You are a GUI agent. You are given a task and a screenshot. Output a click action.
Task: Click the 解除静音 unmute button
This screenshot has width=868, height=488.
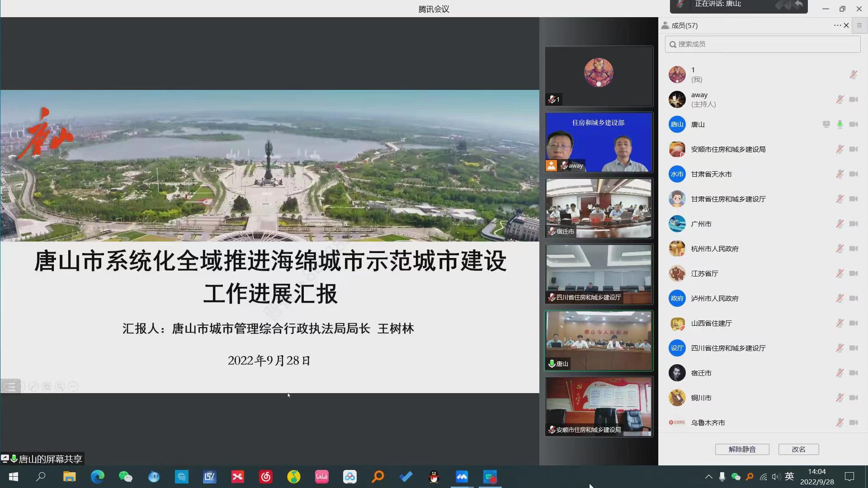click(742, 449)
